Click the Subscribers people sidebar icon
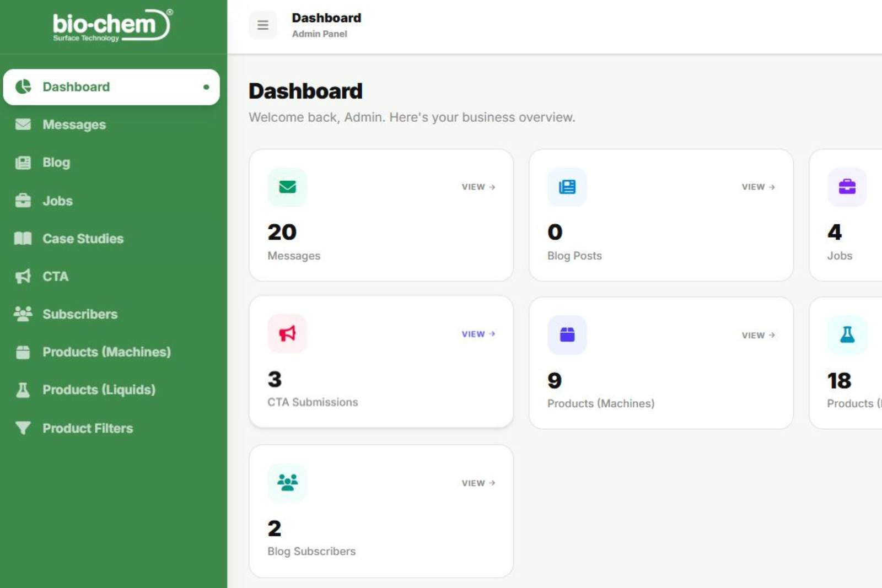 tap(23, 314)
